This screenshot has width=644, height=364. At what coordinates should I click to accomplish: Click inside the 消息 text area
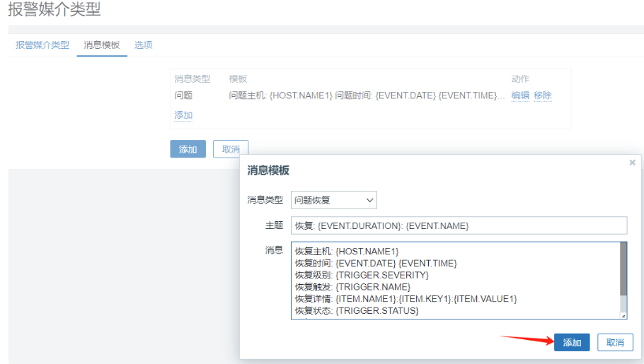click(453, 281)
